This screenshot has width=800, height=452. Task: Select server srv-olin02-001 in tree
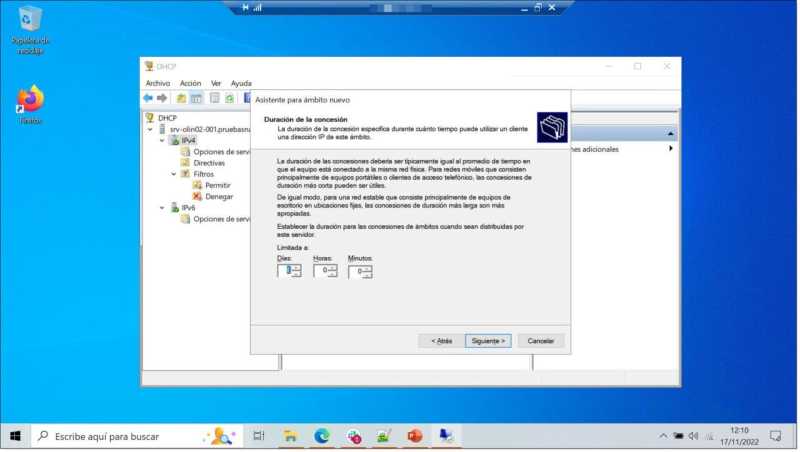pos(210,129)
